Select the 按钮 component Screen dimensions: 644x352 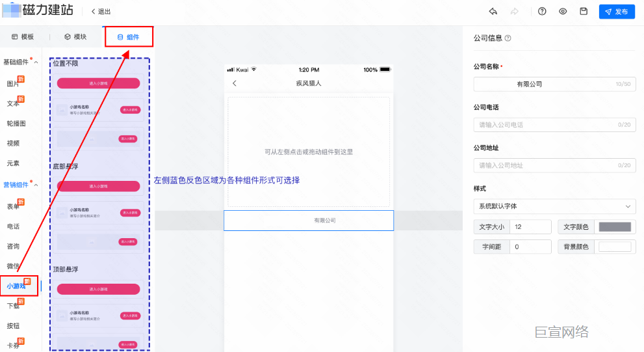[x=13, y=326]
